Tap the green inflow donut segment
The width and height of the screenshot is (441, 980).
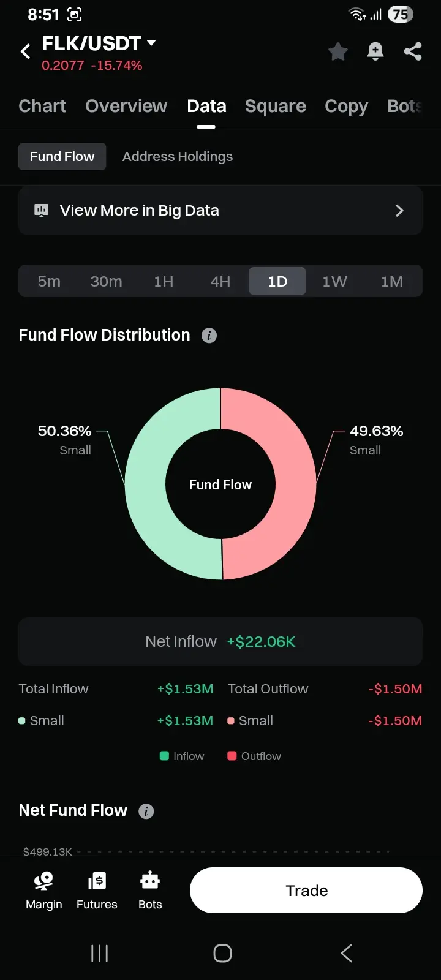pos(146,484)
